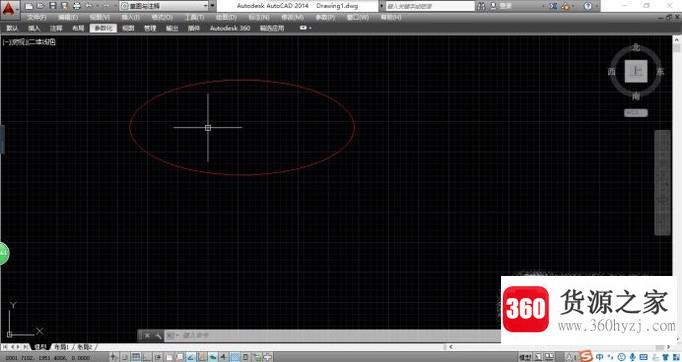
Task: Click the binoculars search icon
Action: pyautogui.click(x=481, y=6)
